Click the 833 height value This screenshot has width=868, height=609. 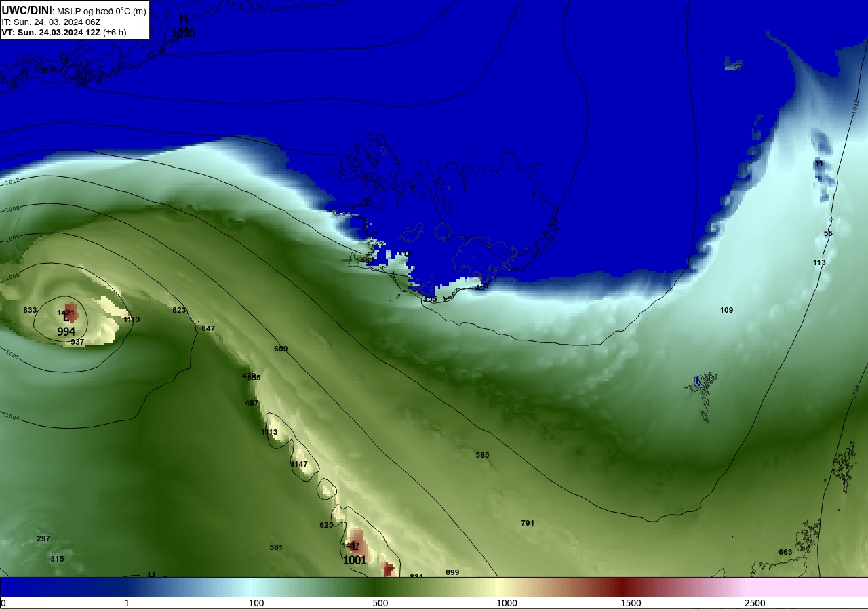point(30,310)
